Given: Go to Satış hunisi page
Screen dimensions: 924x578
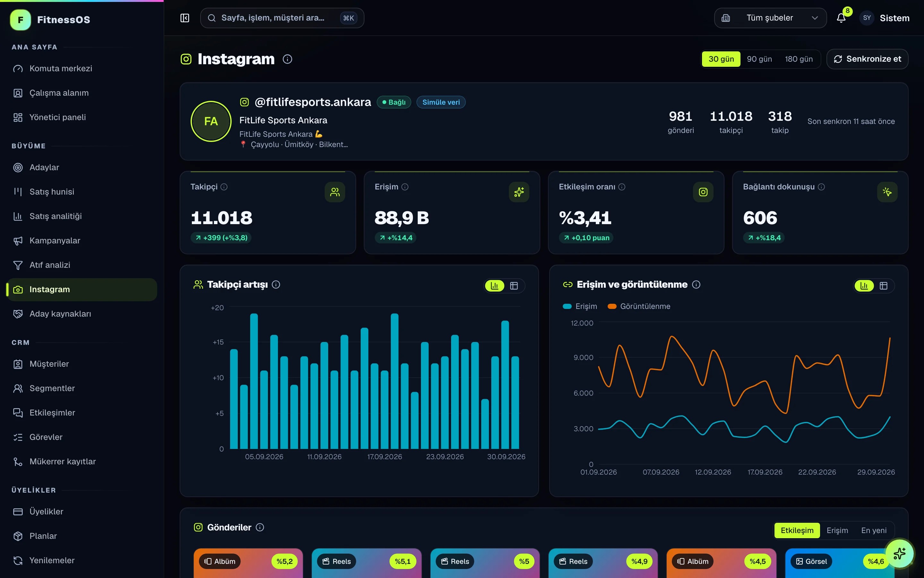Looking at the screenshot, I should [x=82, y=192].
